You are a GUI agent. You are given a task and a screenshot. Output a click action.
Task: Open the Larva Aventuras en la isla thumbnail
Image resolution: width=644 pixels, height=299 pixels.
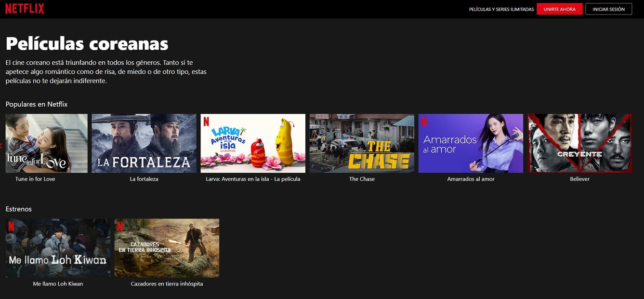(x=253, y=143)
